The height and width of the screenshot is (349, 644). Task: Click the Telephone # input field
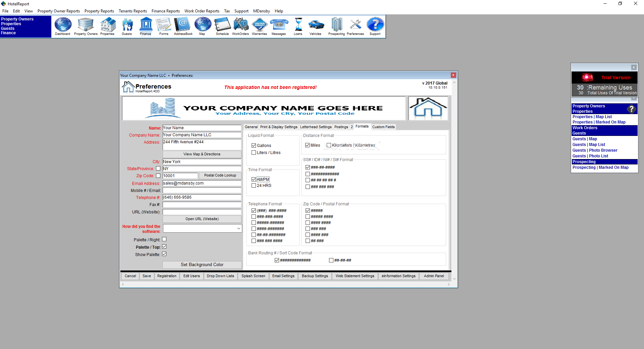(x=202, y=197)
